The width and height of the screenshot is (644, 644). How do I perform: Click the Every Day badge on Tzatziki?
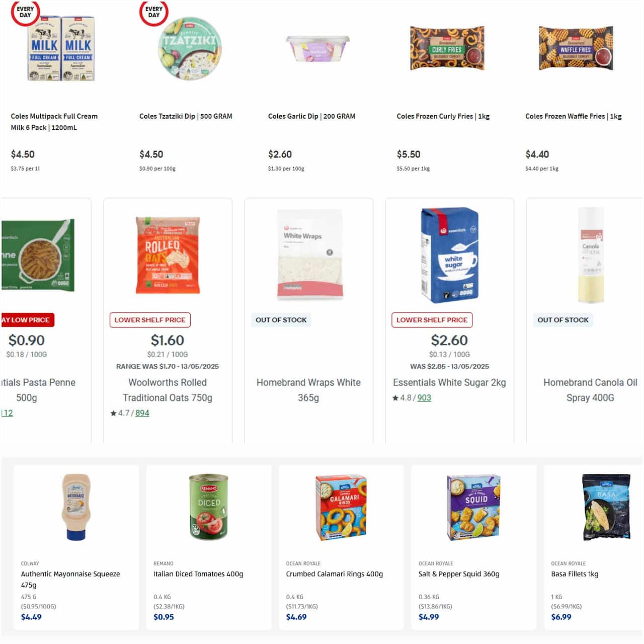click(x=153, y=12)
